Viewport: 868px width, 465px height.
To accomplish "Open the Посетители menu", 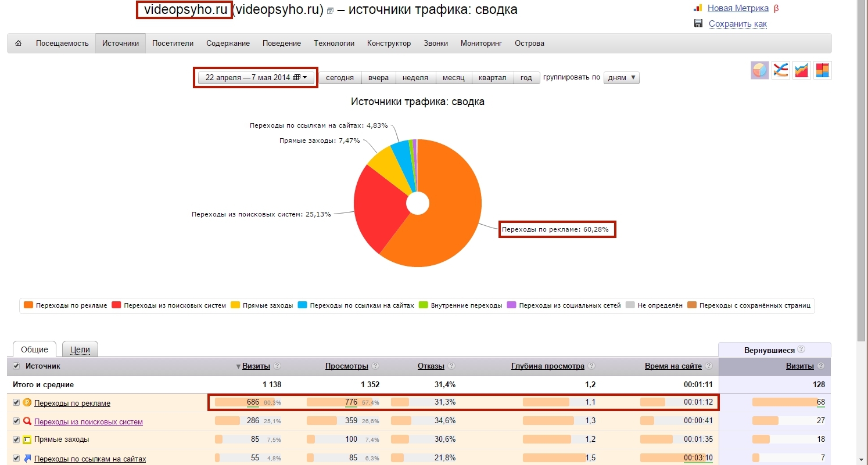I will 173,44.
